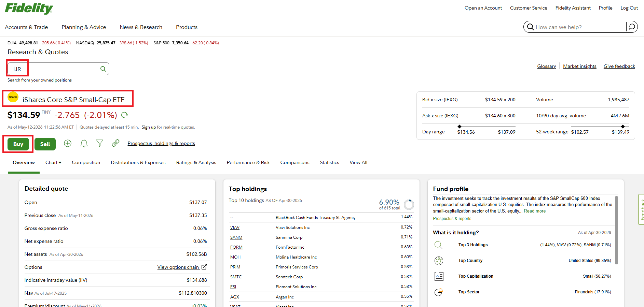Select Distributions & Expenses tab
The width and height of the screenshot is (644, 307).
pyautogui.click(x=138, y=162)
